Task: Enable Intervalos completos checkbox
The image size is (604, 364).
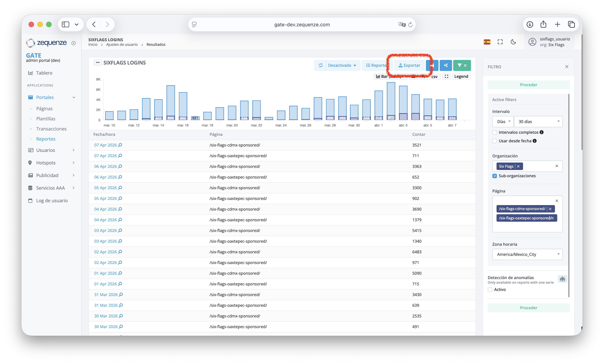Action: coord(494,133)
